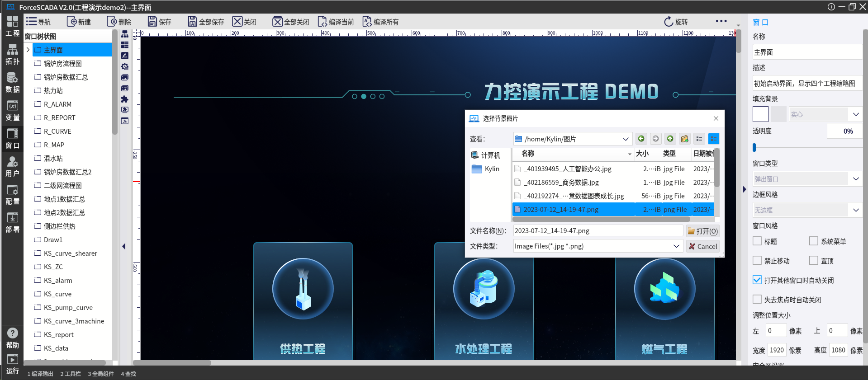The height and width of the screenshot is (380, 868).
Task: Click the white fill background color swatch
Action: tap(760, 114)
